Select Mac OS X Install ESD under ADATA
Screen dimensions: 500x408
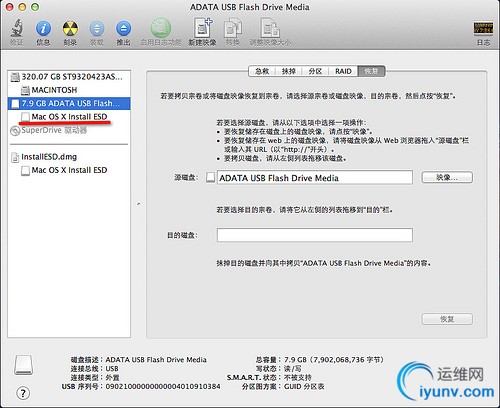[69, 117]
